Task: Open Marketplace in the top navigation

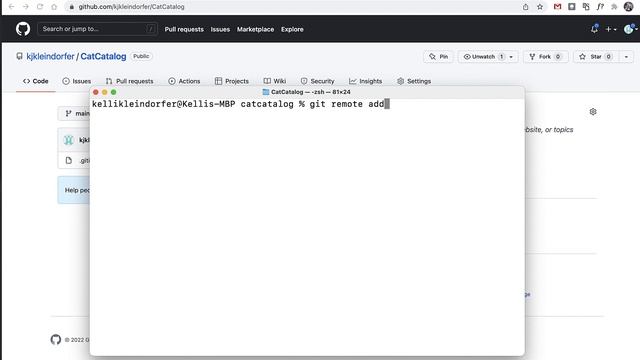Action: 256,29
